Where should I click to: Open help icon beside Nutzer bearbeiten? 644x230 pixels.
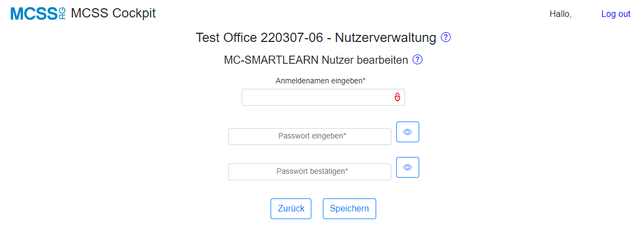(418, 60)
